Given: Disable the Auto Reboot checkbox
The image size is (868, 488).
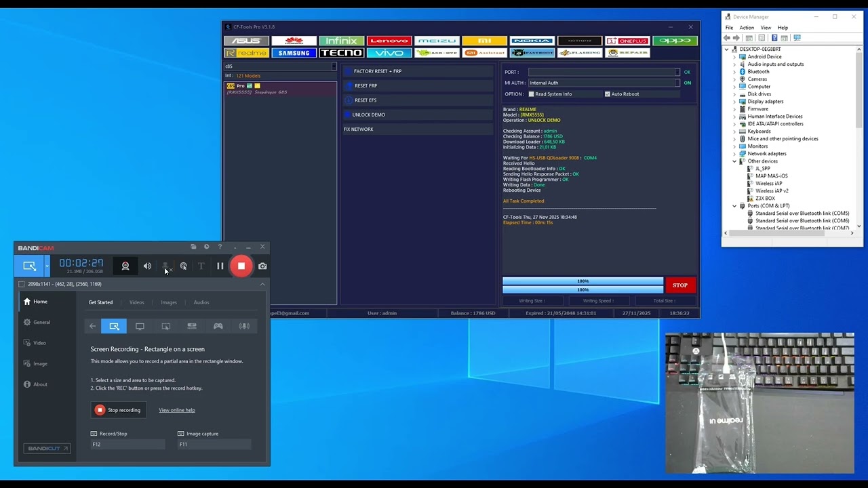Looking at the screenshot, I should (x=608, y=94).
